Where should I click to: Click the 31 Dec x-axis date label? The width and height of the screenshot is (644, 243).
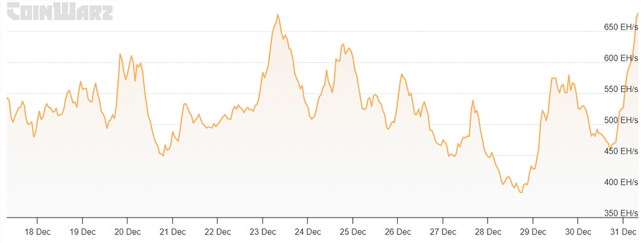(x=624, y=232)
